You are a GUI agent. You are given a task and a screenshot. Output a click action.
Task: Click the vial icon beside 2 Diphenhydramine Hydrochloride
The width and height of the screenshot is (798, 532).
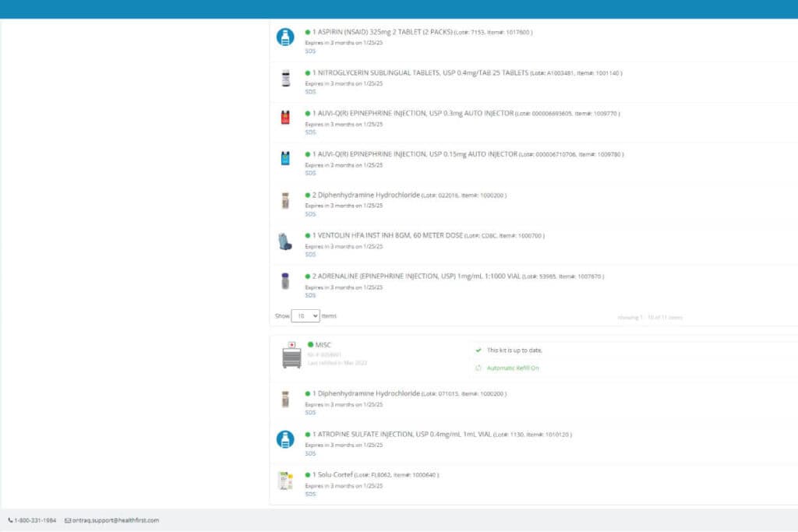(285, 200)
